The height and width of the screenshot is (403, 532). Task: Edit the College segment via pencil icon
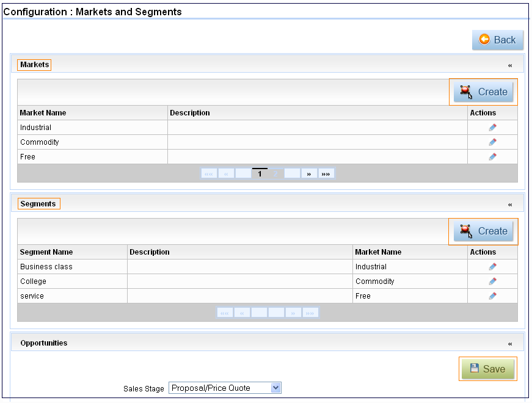pyautogui.click(x=493, y=281)
